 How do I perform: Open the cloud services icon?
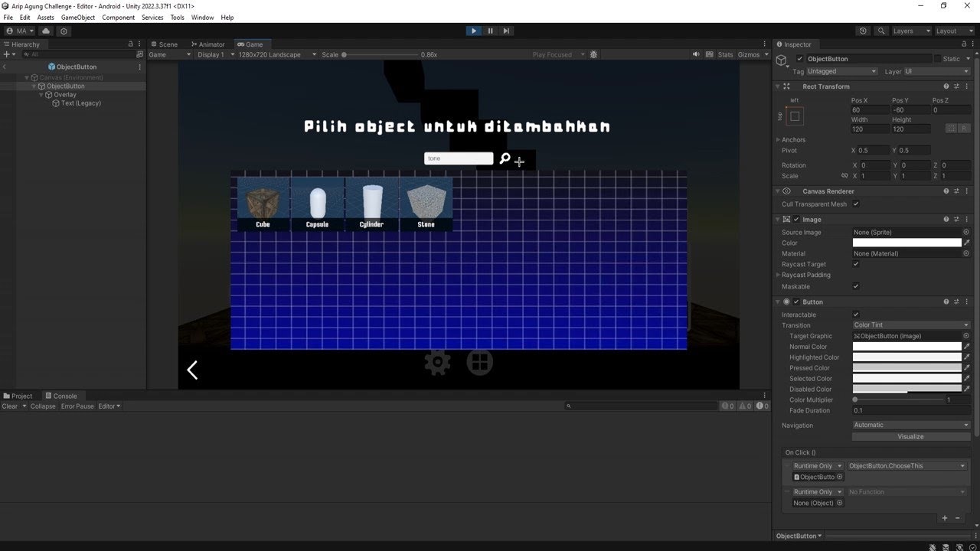pos(46,31)
